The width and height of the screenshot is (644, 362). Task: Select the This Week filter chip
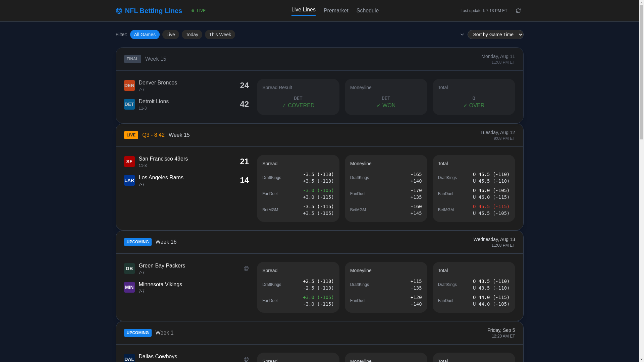(220, 35)
